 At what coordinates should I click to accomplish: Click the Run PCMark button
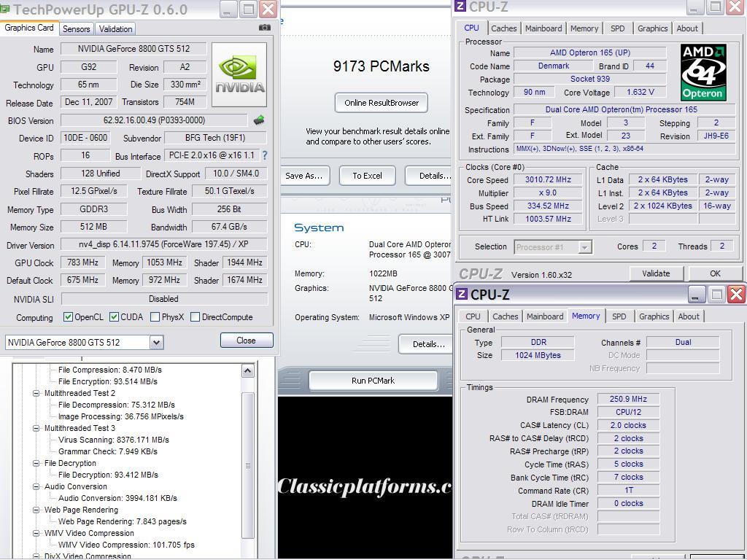[x=373, y=381]
